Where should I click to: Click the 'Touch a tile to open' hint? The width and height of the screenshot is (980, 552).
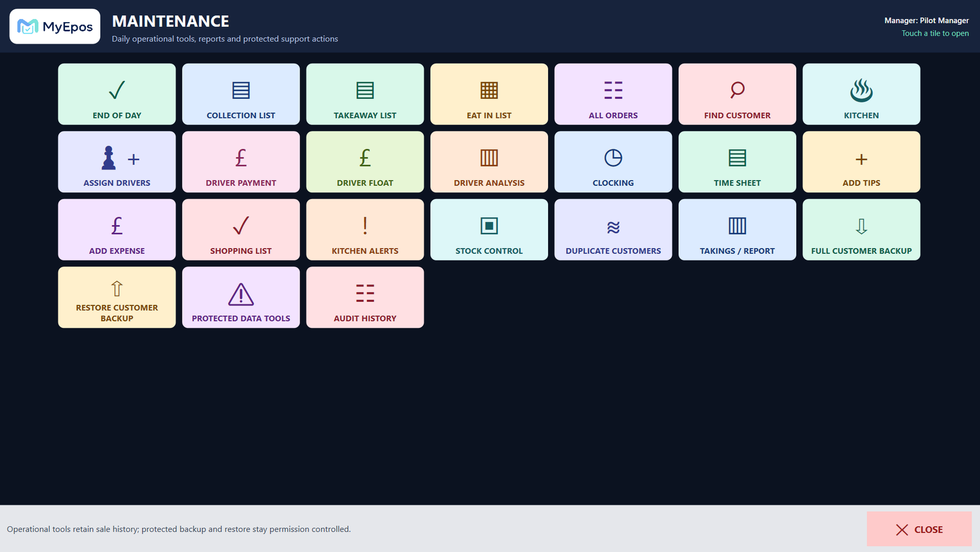tap(935, 33)
